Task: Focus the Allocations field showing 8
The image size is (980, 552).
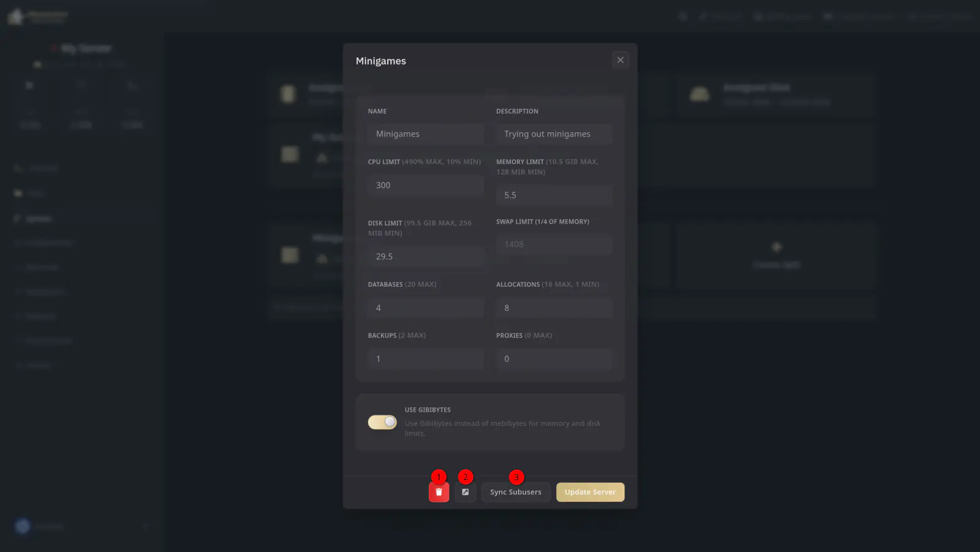Action: click(554, 308)
